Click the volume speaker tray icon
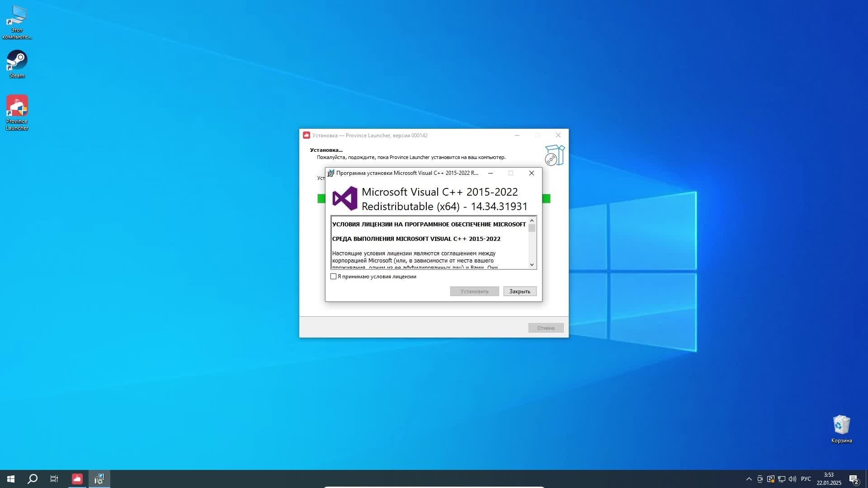Image resolution: width=868 pixels, height=488 pixels. (x=793, y=479)
